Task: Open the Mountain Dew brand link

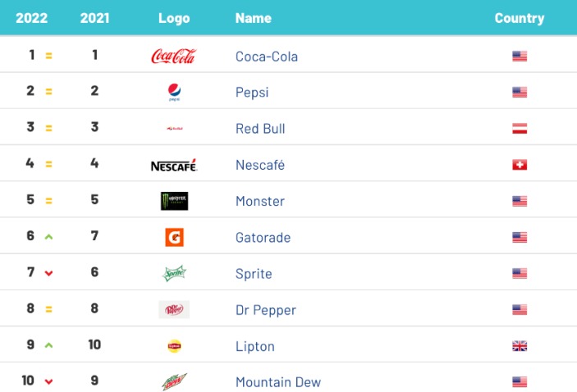Action: [x=278, y=382]
